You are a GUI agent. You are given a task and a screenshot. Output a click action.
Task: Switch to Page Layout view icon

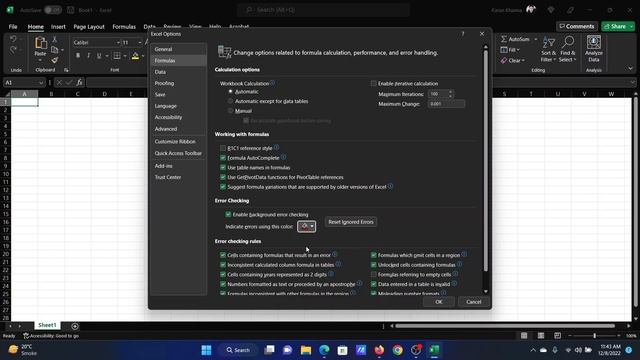(541, 336)
